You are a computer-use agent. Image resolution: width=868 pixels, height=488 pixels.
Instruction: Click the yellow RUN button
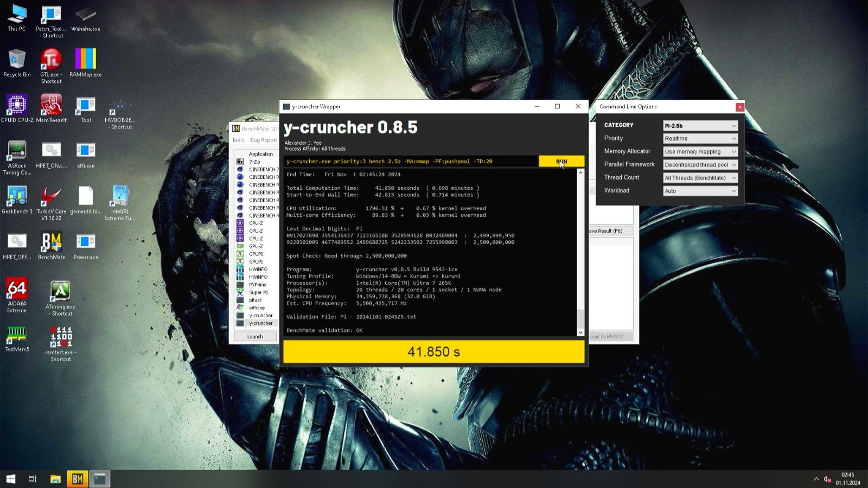click(x=561, y=162)
